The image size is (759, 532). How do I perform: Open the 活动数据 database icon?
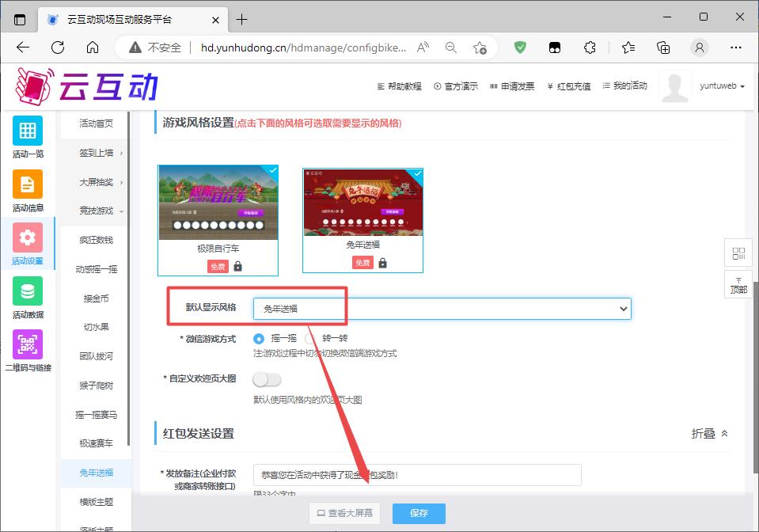[28, 291]
